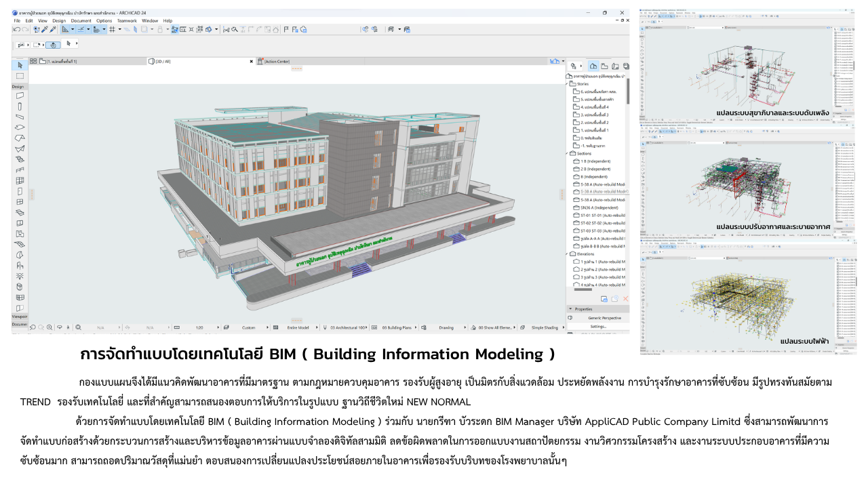The height and width of the screenshot is (488, 868).
Task: Switch Navigator to Layout Book
Action: click(615, 66)
